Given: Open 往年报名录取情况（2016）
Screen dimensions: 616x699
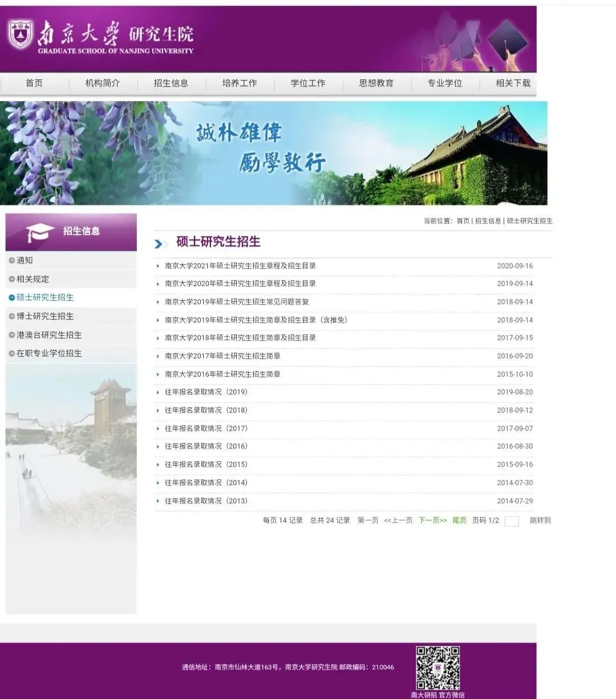Looking at the screenshot, I should pyautogui.click(x=206, y=446).
